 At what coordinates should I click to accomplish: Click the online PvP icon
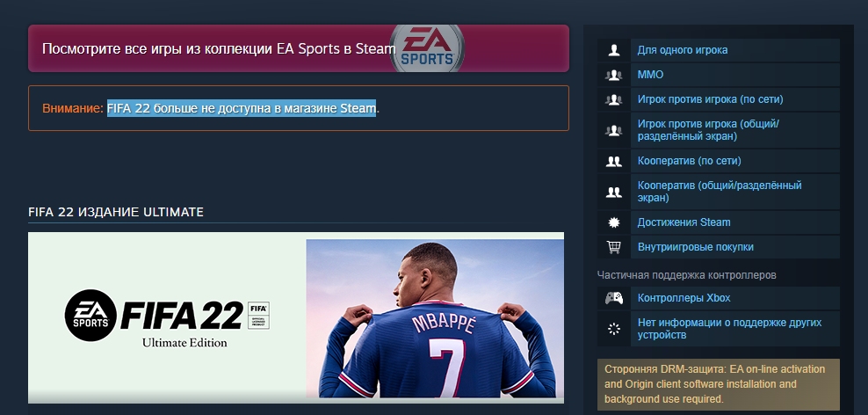[613, 99]
